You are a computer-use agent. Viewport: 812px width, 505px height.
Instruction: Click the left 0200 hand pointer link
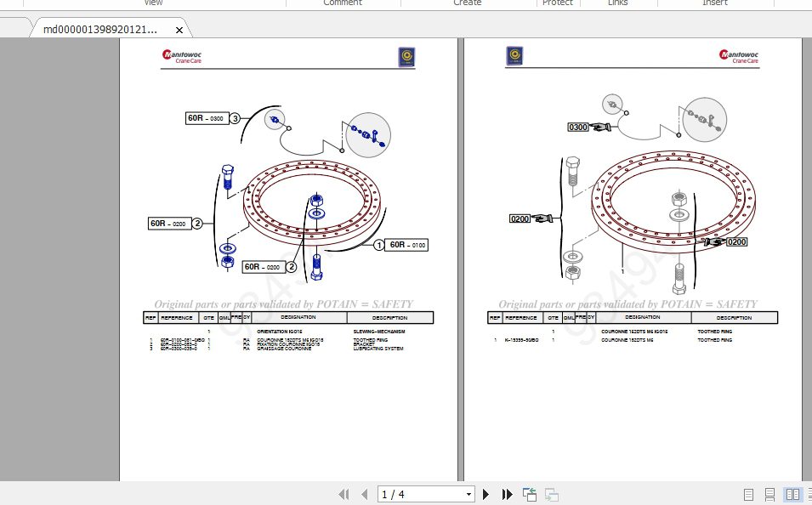[x=531, y=218]
